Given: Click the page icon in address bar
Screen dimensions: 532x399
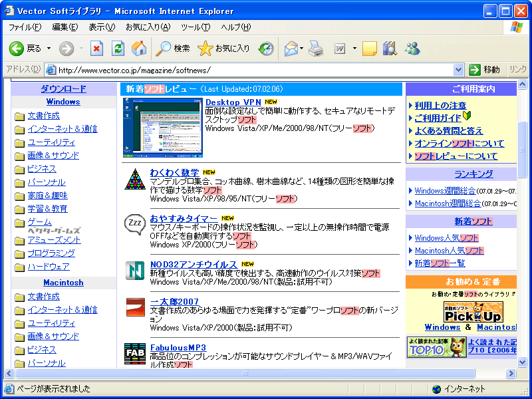Looking at the screenshot, I should pyautogui.click(x=51, y=70).
